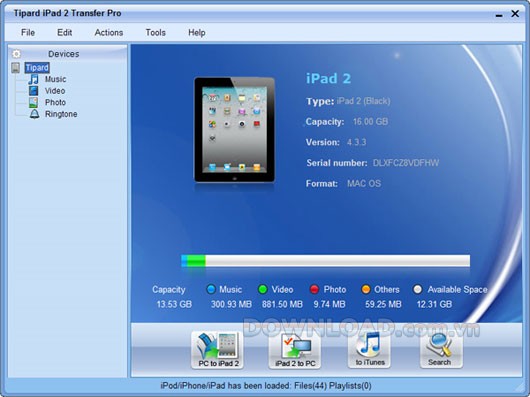
Task: Select Music in the Devices tree
Action: [x=55, y=79]
